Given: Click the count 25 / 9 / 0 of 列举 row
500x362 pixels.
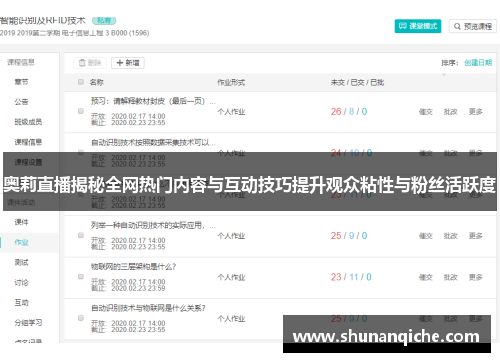Looking at the screenshot, I should click(349, 236).
